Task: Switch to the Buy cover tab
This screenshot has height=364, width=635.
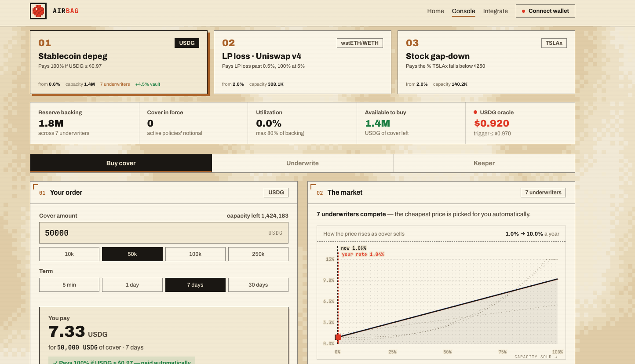Action: 121,163
